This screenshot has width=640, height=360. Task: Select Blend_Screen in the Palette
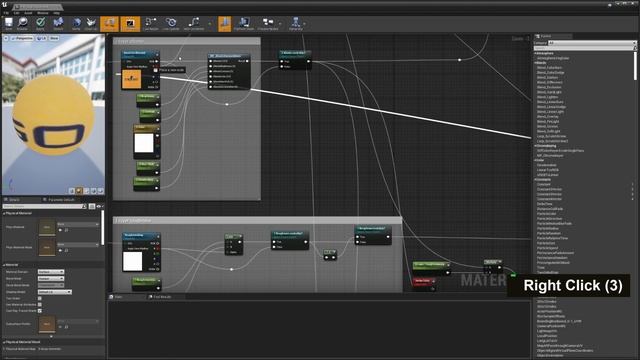tap(547, 127)
